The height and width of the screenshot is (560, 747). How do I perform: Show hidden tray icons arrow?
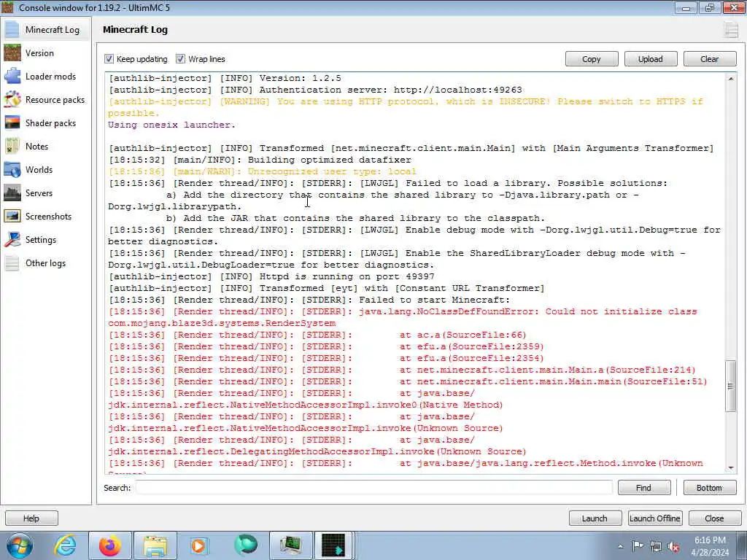tap(620, 546)
